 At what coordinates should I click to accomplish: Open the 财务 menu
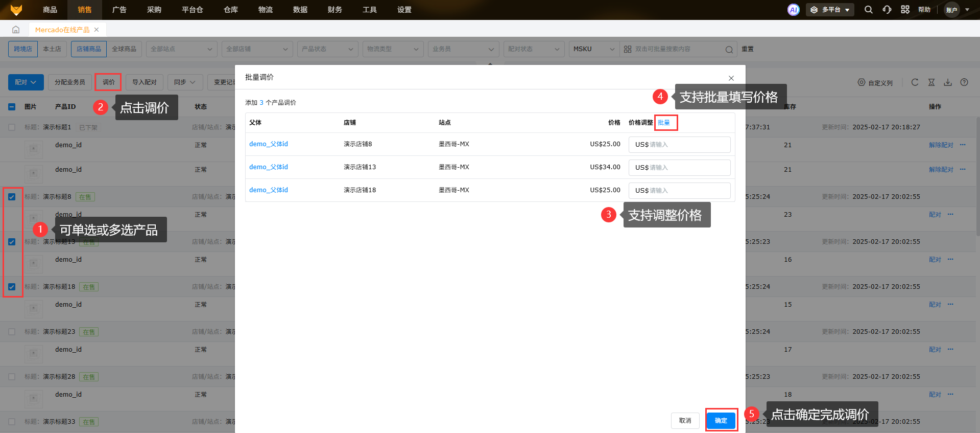[335, 10]
